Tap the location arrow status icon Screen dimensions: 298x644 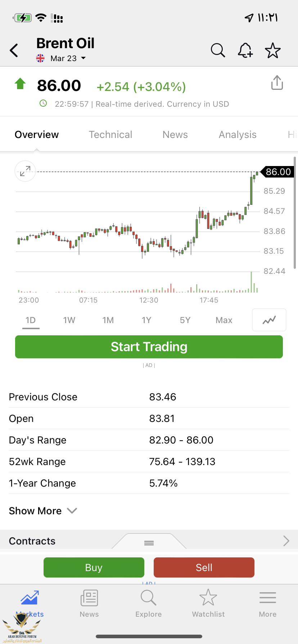click(249, 17)
